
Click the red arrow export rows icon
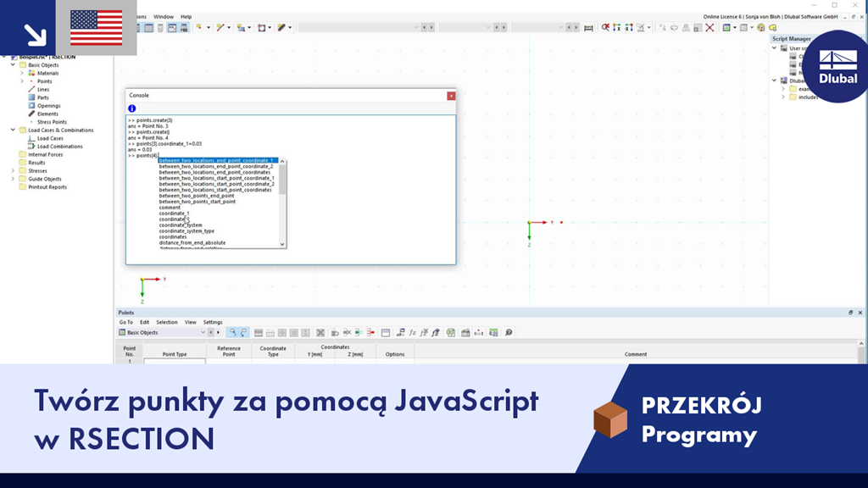pos(370,332)
